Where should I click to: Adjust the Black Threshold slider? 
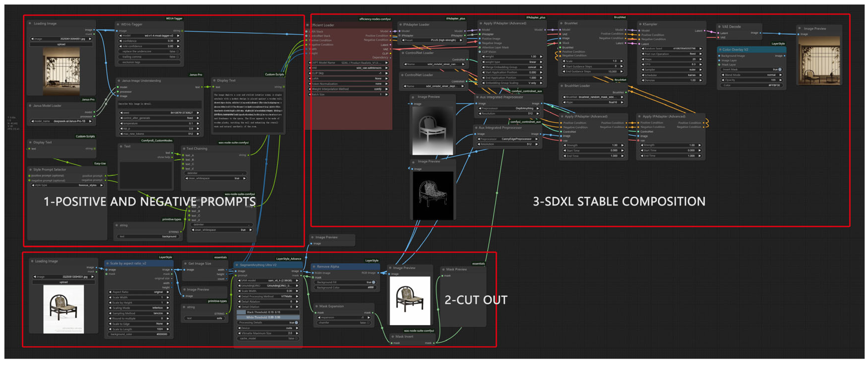[268, 312]
